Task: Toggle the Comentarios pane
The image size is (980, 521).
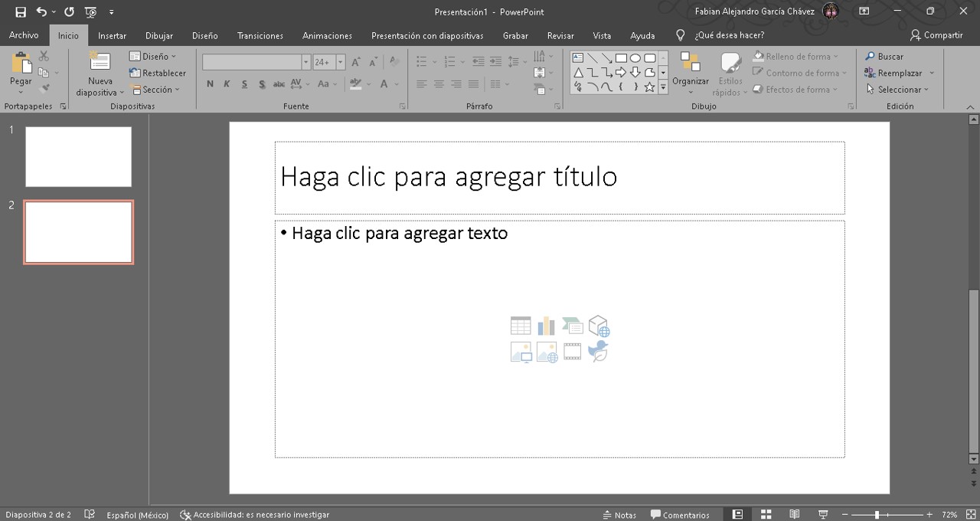Action: click(680, 515)
